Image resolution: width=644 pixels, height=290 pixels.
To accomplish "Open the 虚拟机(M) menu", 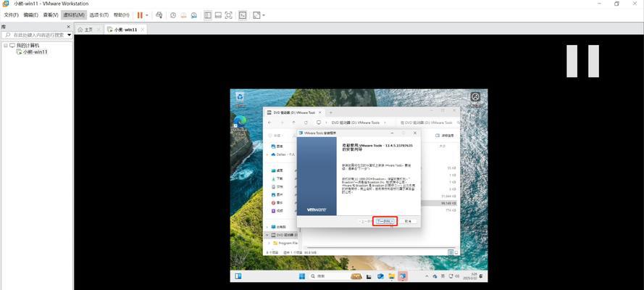I will tap(74, 15).
